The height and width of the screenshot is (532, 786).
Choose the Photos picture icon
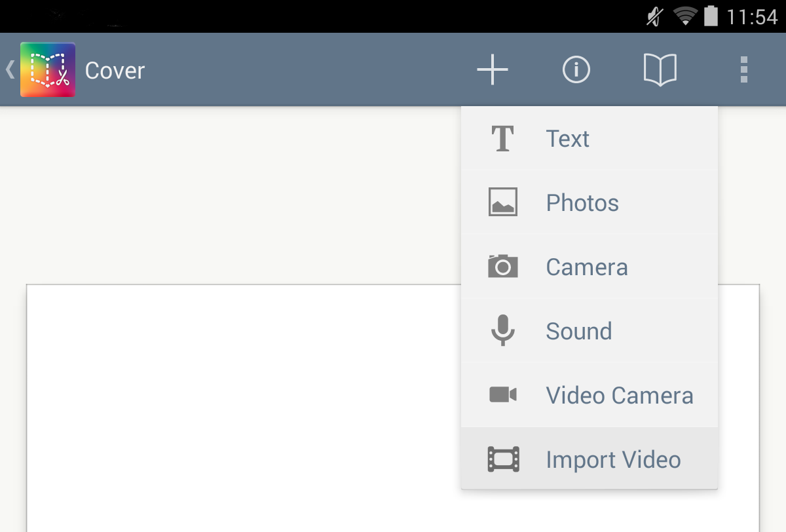(503, 202)
